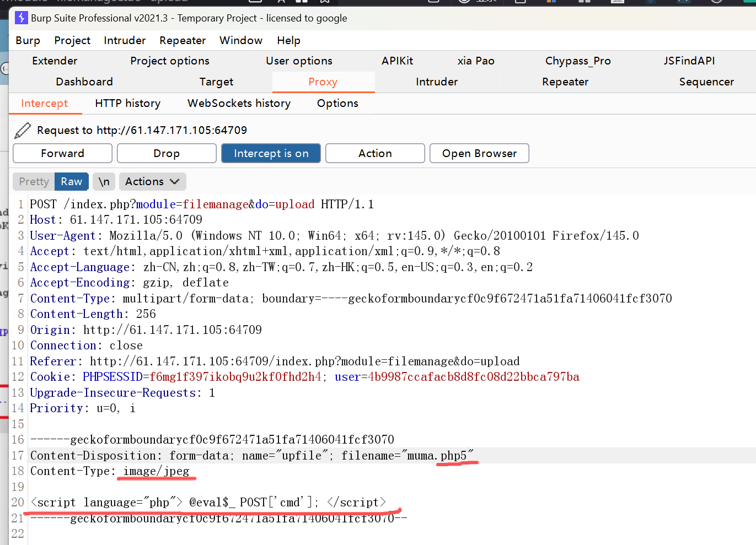
Task: Toggle the \n non-printable characters button
Action: tap(104, 181)
